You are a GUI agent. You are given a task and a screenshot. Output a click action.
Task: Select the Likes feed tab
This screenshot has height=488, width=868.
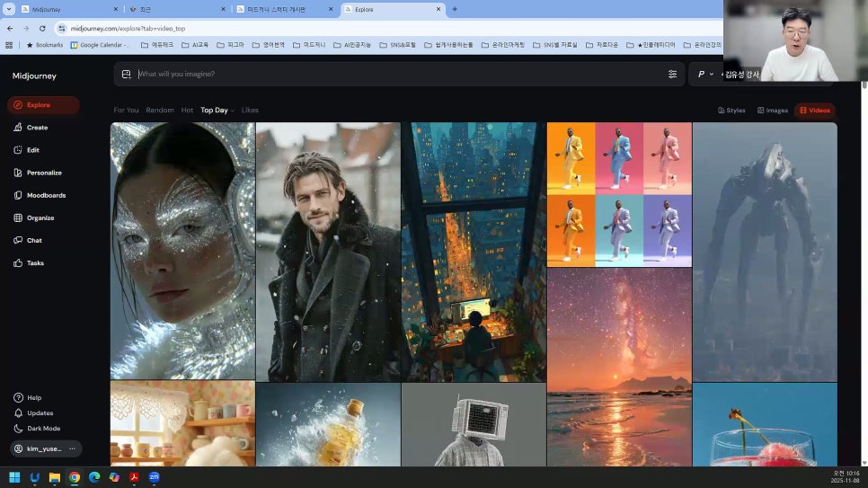[250, 111]
